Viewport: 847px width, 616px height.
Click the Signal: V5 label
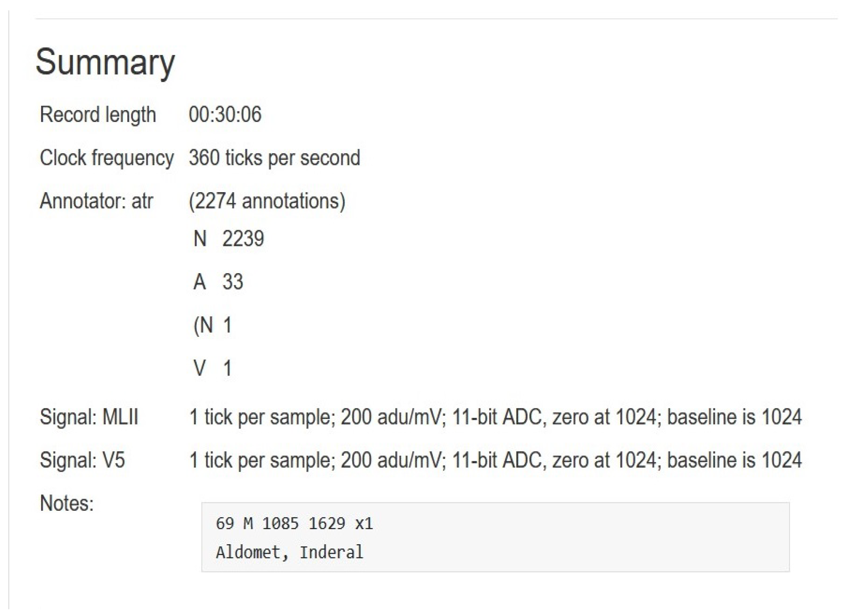point(82,460)
